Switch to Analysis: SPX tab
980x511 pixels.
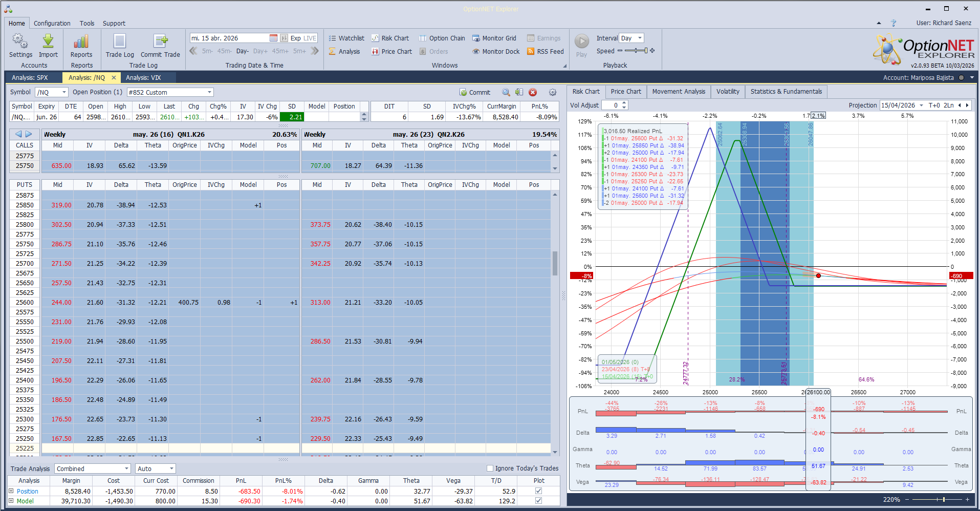coord(30,78)
